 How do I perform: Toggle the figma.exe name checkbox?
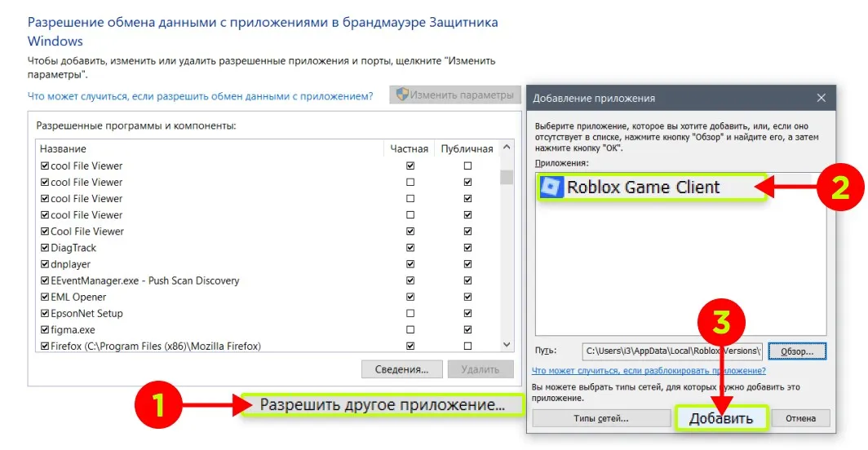(x=45, y=329)
